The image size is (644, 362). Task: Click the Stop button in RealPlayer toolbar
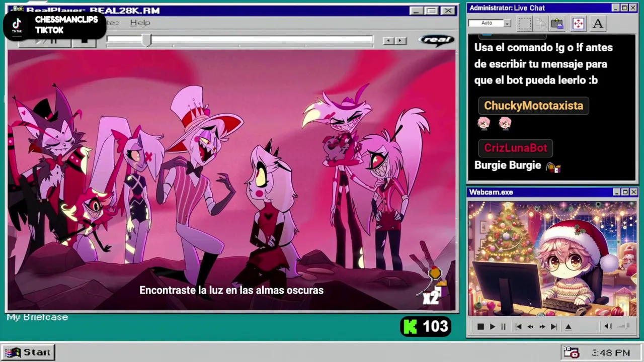tap(84, 42)
